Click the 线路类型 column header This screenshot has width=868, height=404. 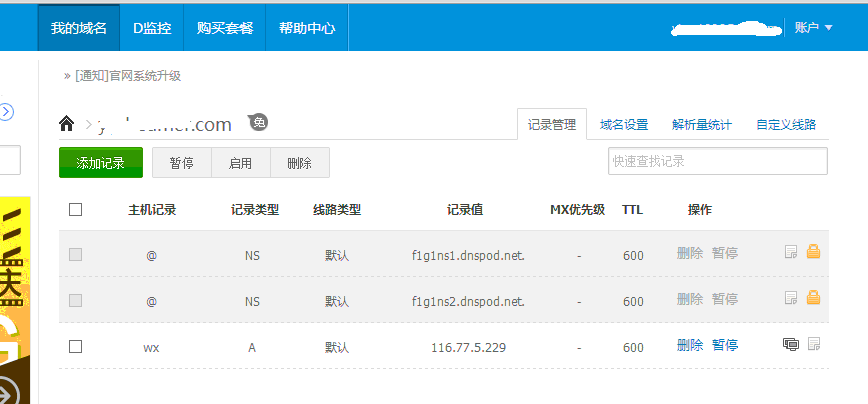[x=337, y=210]
